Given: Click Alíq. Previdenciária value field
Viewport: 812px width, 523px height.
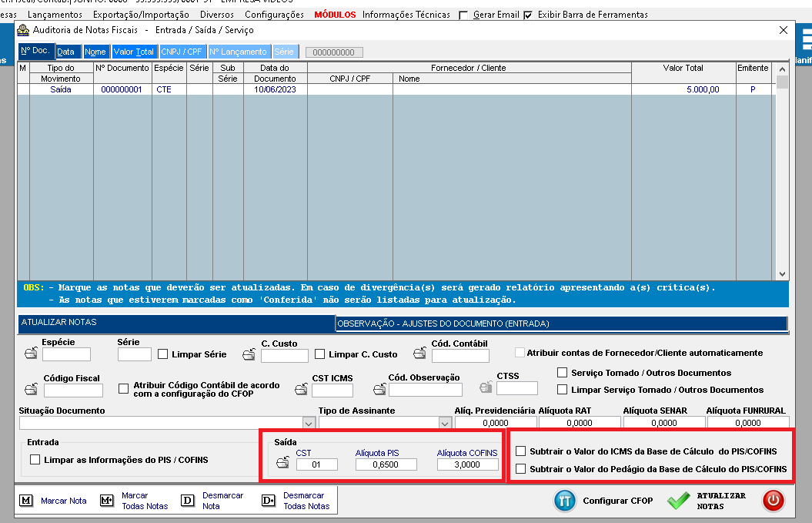Looking at the screenshot, I should click(x=496, y=422).
